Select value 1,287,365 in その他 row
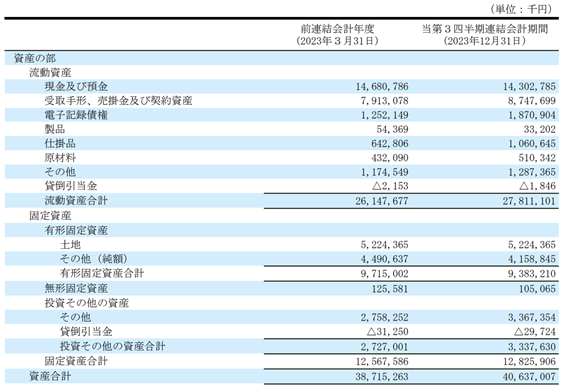The width and height of the screenshot is (565, 386). (x=531, y=172)
